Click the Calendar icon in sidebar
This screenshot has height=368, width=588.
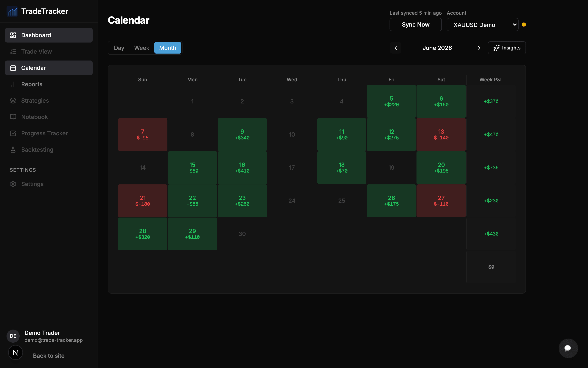(13, 68)
